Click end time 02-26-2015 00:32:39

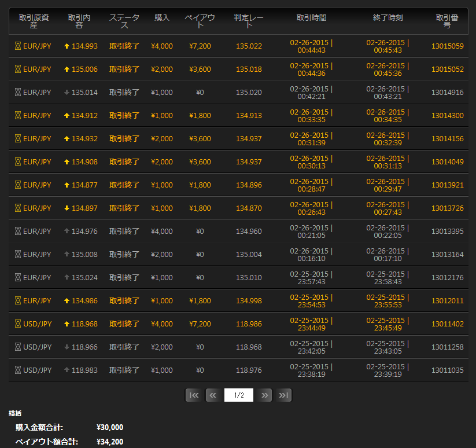[x=388, y=138]
